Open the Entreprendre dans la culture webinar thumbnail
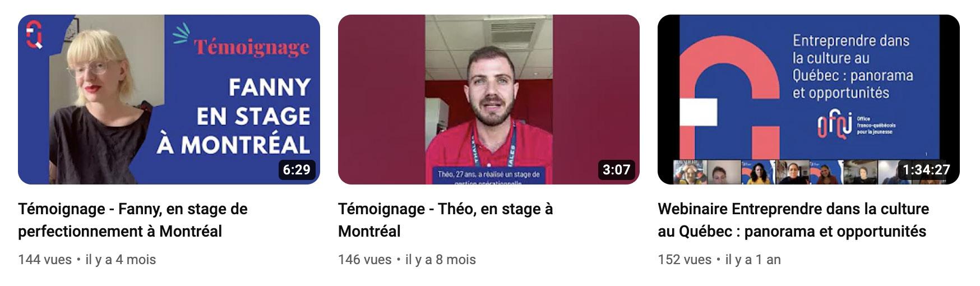Image resolution: width=980 pixels, height=286 pixels. click(808, 99)
